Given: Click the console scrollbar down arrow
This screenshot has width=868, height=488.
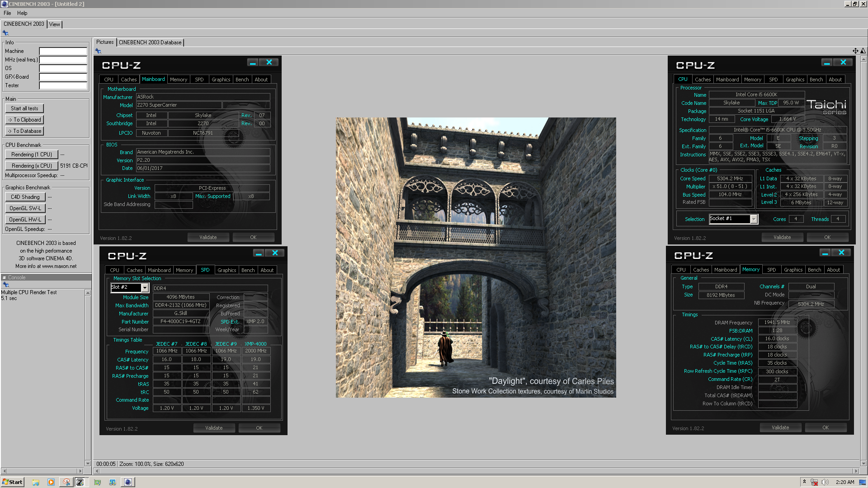Looking at the screenshot, I should click(88, 463).
